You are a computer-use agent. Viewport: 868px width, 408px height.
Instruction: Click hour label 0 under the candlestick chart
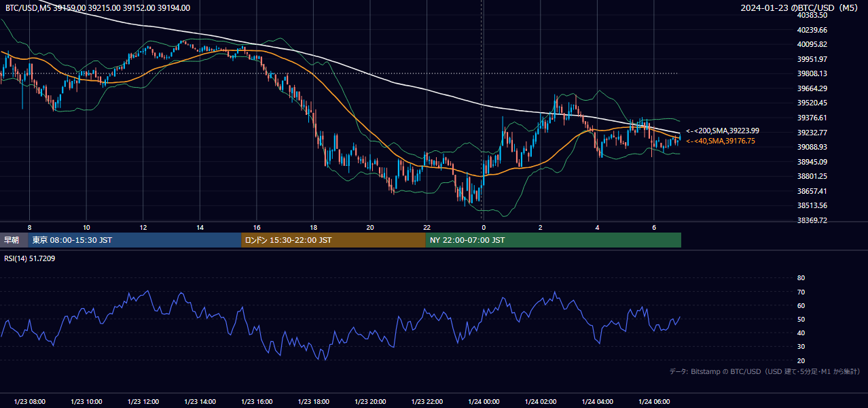(484, 227)
